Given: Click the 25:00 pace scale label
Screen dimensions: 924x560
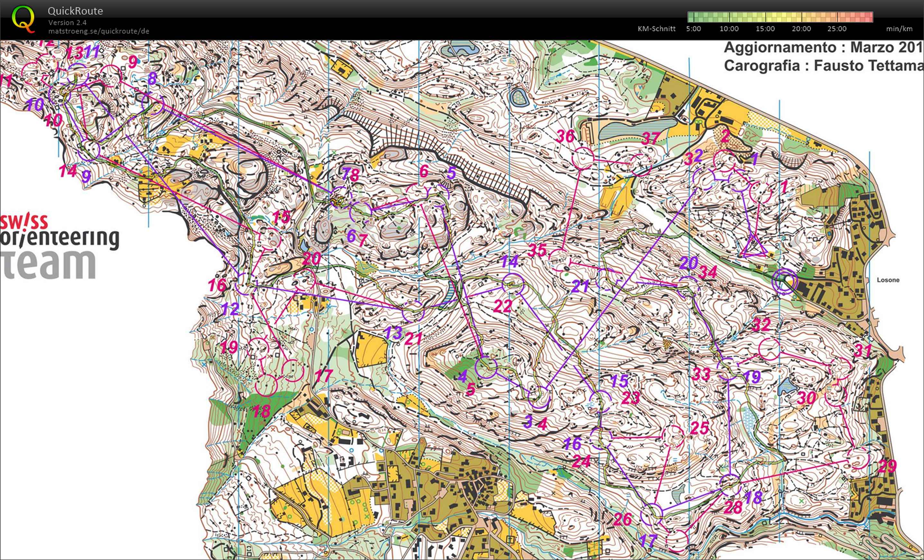Looking at the screenshot, I should (837, 29).
